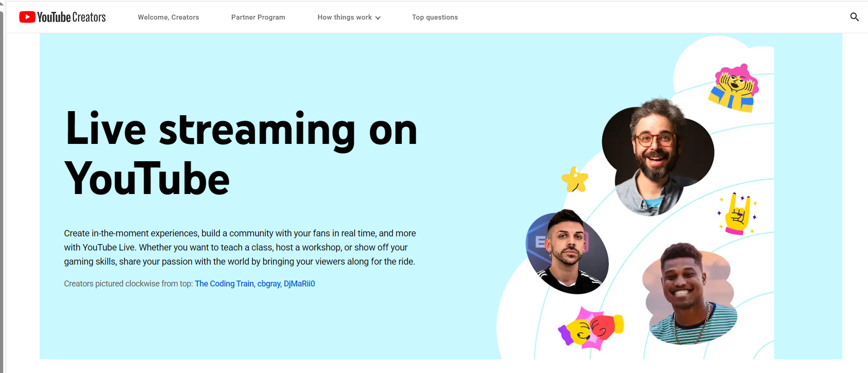
Task: Click the Live streaming on YouTube heading
Action: coord(241,153)
